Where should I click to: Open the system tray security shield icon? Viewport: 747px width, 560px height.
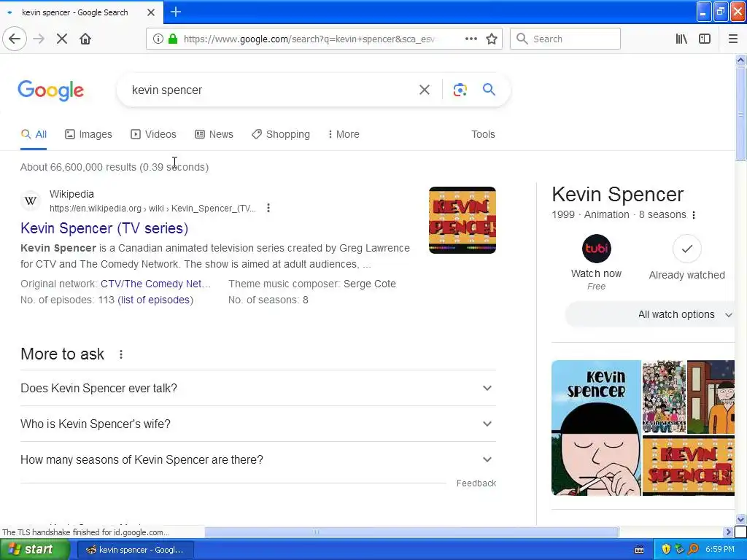click(x=666, y=550)
